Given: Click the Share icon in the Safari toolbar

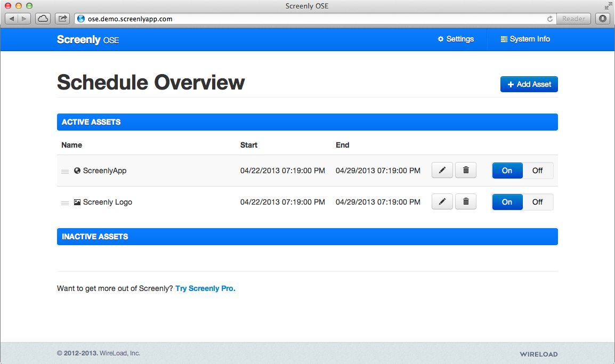Looking at the screenshot, I should (62, 19).
